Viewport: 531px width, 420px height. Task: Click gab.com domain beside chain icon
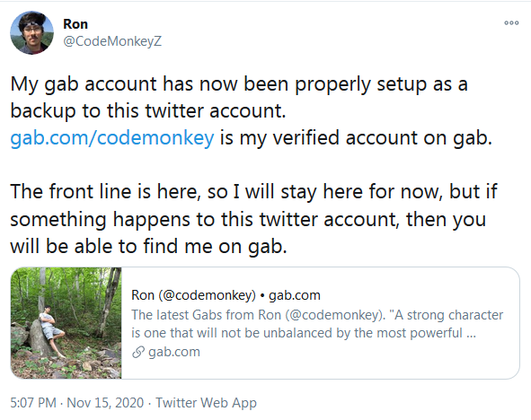pos(174,352)
